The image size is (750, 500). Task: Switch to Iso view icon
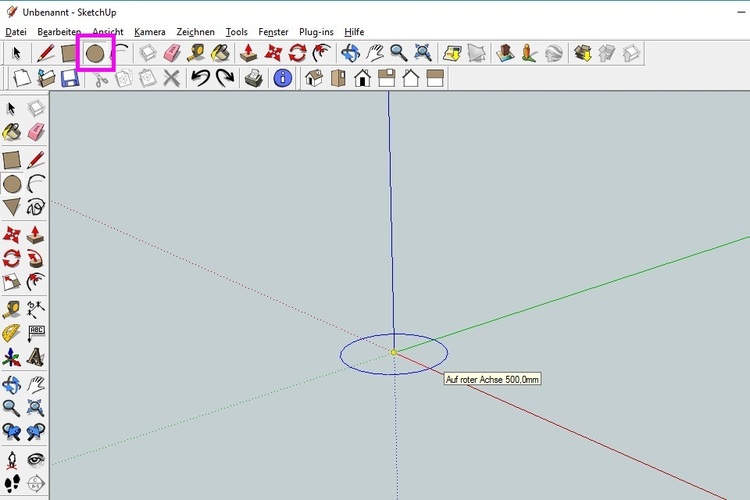point(314,78)
